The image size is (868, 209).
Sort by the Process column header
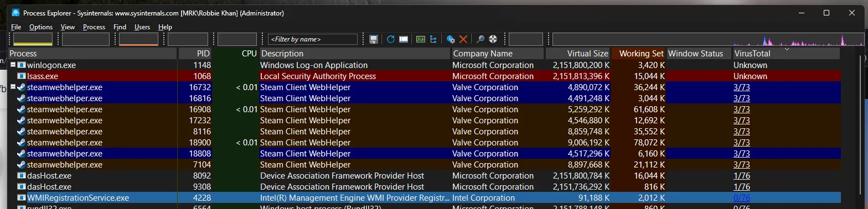tap(93, 54)
